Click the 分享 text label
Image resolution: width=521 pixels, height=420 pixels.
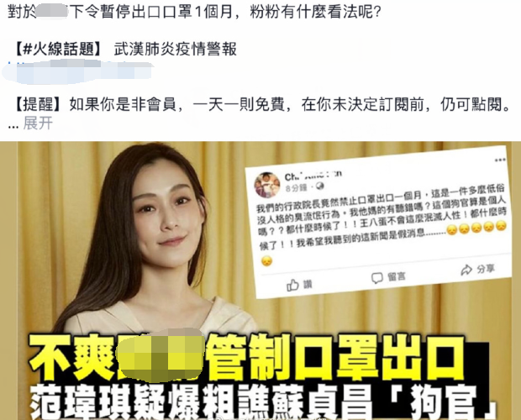click(486, 269)
